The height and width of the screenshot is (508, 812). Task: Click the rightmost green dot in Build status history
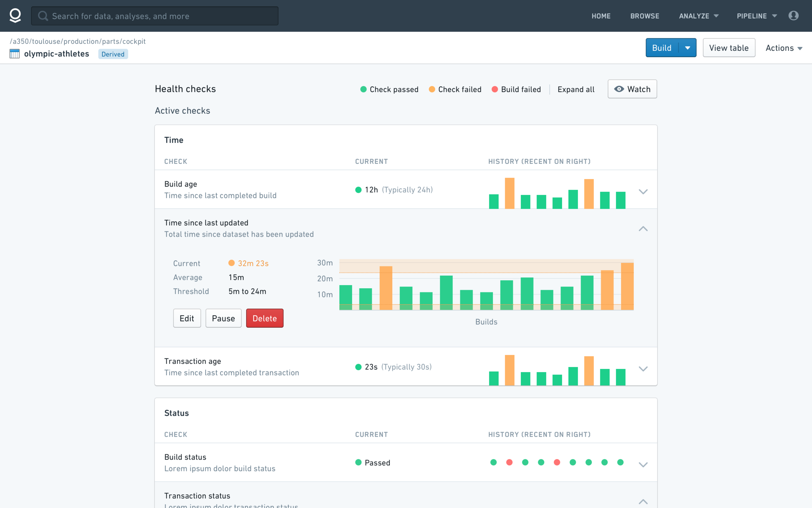(x=620, y=462)
